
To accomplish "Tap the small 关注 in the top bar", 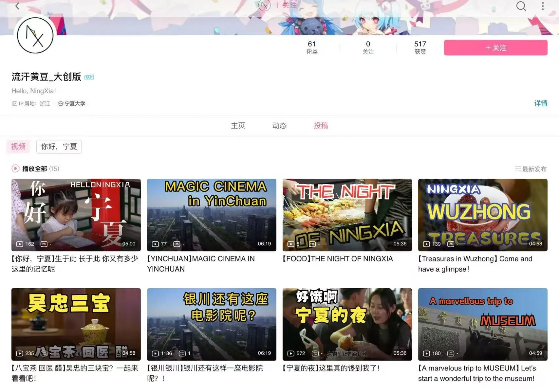I will [x=286, y=5].
